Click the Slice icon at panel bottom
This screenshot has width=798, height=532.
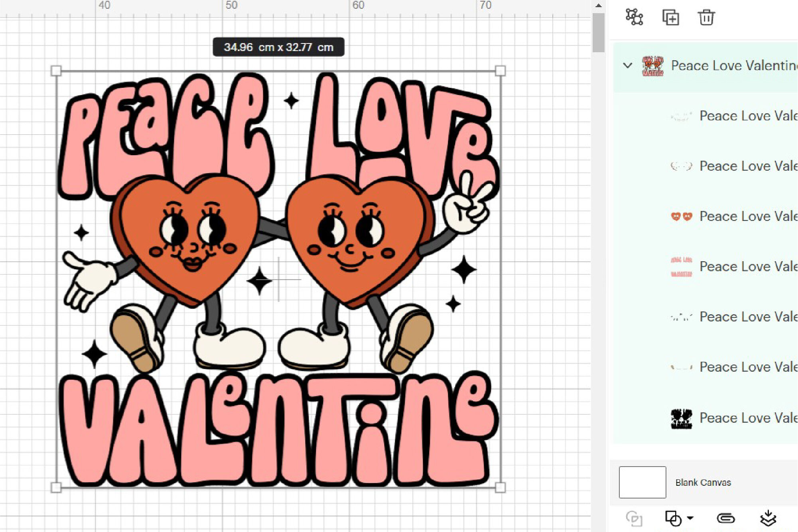coord(634,518)
